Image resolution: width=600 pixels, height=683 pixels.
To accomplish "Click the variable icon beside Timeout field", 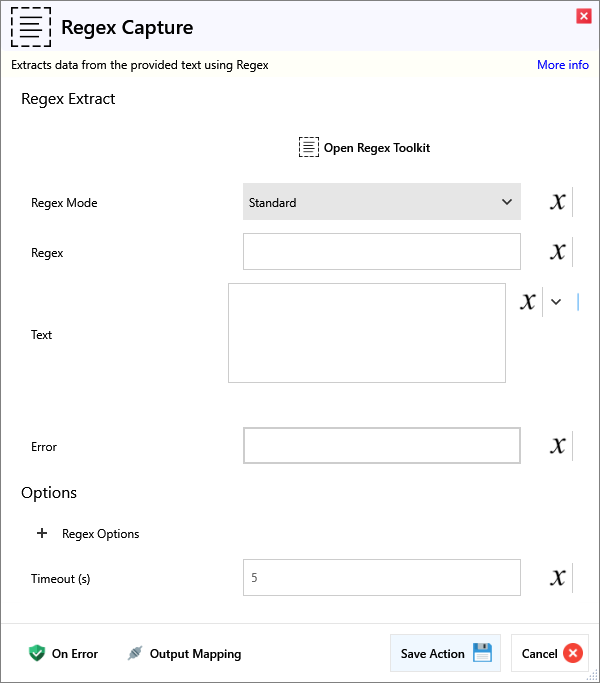I will 557,578.
